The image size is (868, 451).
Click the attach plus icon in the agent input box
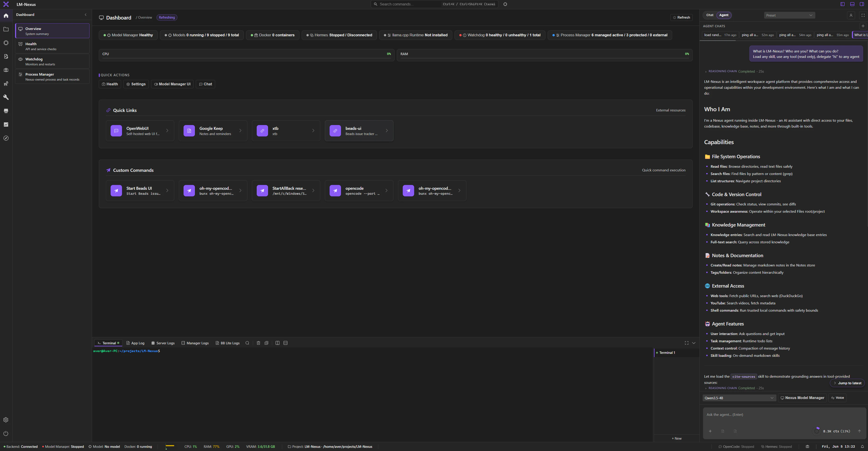[710, 431]
